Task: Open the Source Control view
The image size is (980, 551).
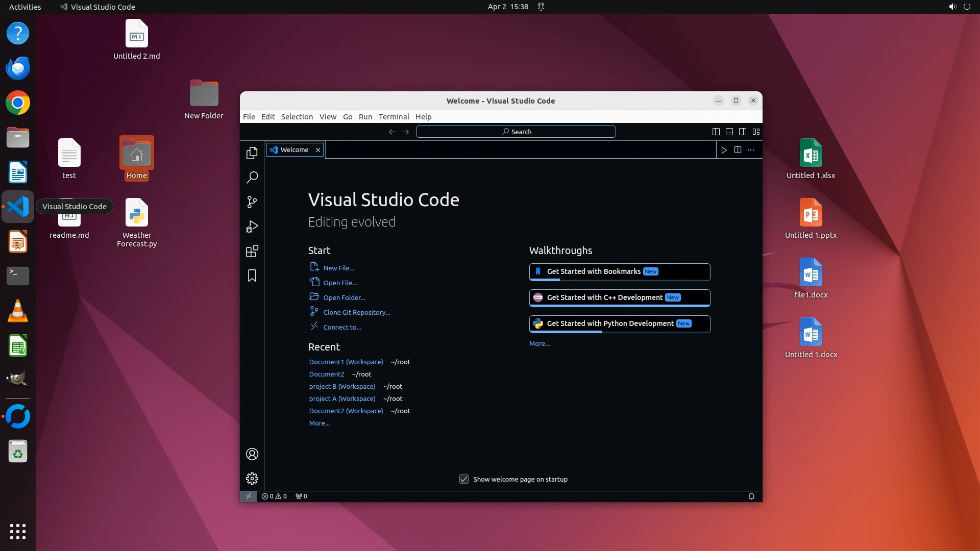Action: coord(252,202)
